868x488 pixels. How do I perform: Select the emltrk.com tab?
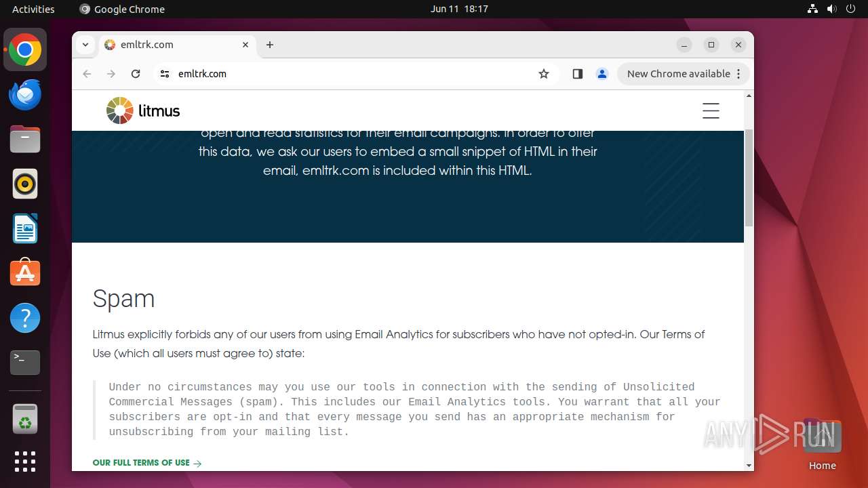point(176,45)
